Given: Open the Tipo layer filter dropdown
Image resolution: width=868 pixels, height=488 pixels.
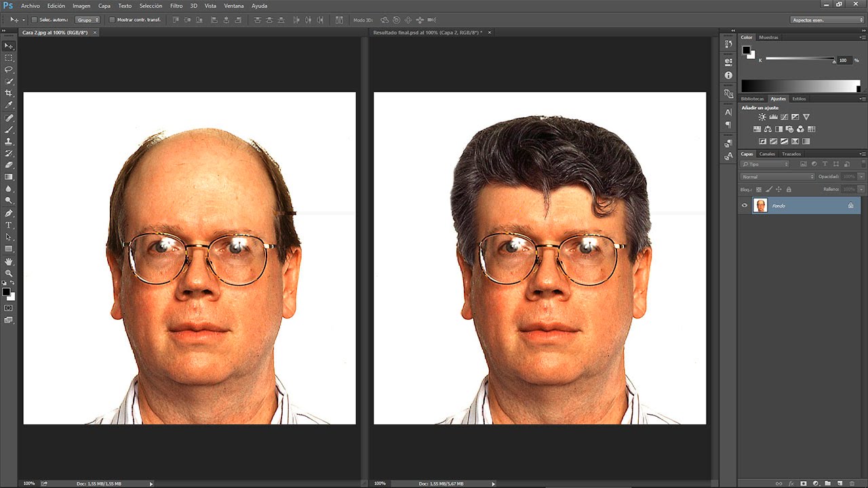Looking at the screenshot, I should (x=765, y=164).
